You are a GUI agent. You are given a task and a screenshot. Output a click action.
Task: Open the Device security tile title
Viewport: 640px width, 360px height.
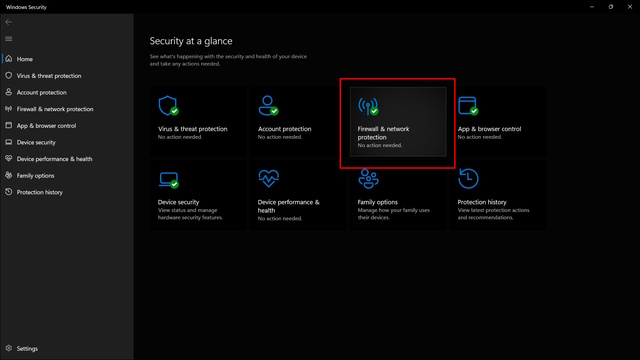(x=178, y=202)
